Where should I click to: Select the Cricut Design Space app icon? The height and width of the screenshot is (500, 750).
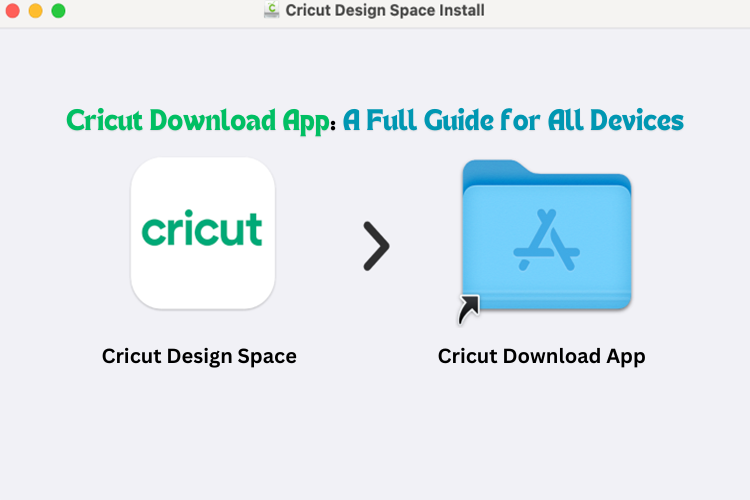(203, 233)
